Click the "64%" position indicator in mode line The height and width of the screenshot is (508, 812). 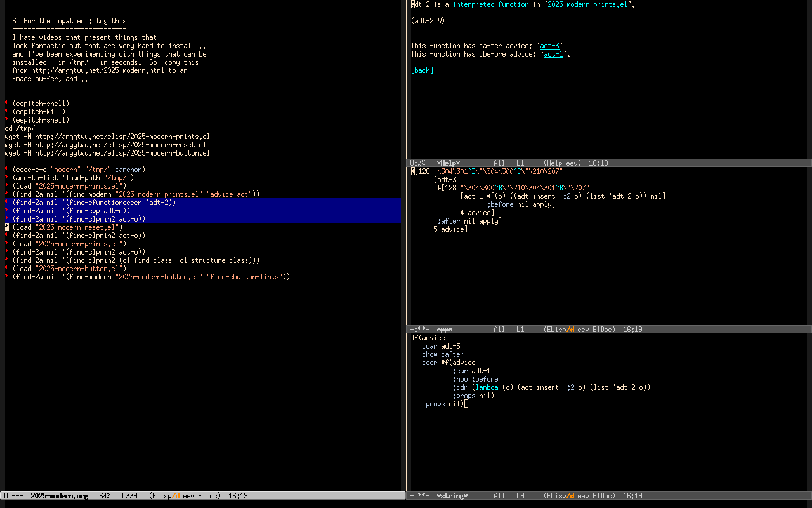105,496
